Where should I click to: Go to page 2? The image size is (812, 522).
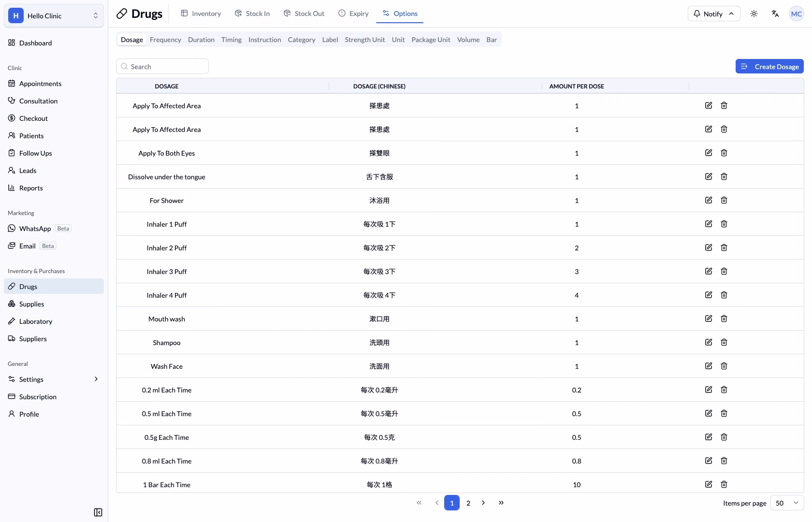click(468, 503)
